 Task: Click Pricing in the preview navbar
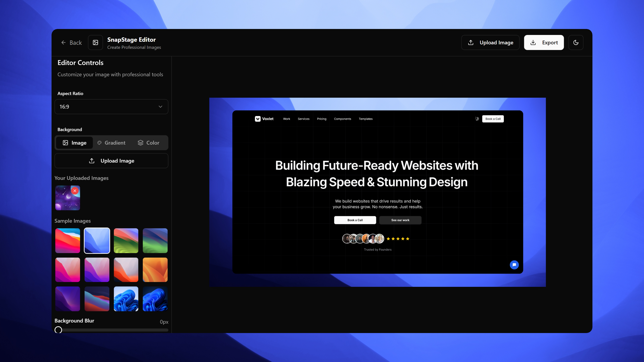pos(322,119)
